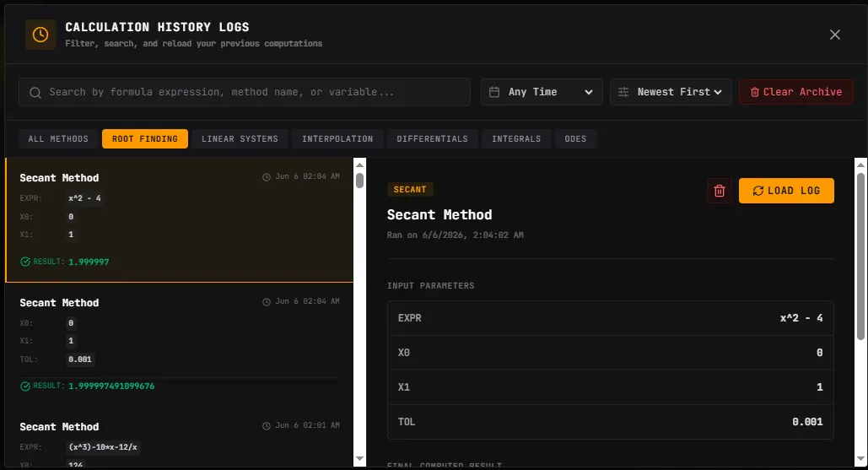Screen dimensions: 868x470
Task: Open the Newest First sort dropdown
Action: click(671, 92)
